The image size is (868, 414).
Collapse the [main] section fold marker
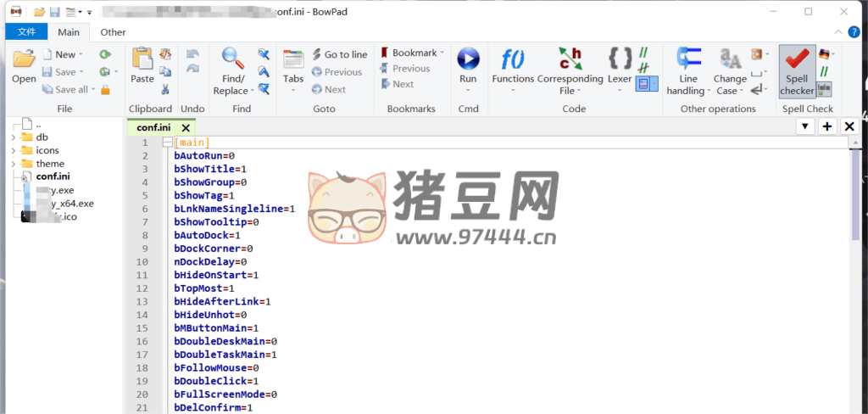[167, 143]
